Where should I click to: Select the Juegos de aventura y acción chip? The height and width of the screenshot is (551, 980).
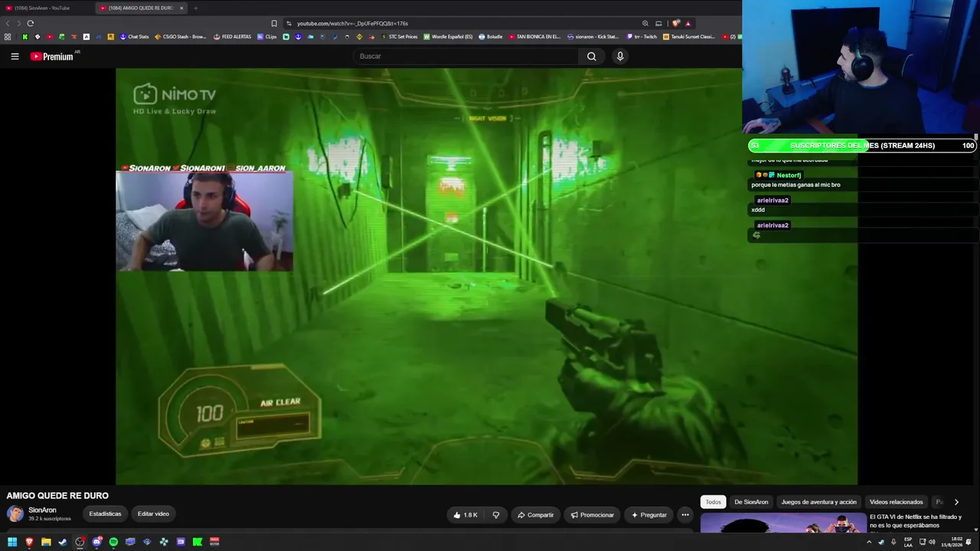[819, 502]
